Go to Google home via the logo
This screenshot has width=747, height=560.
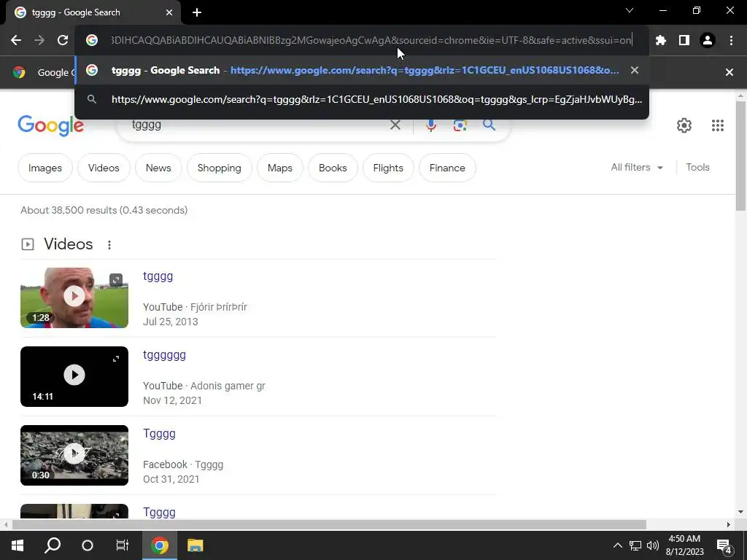pyautogui.click(x=50, y=125)
